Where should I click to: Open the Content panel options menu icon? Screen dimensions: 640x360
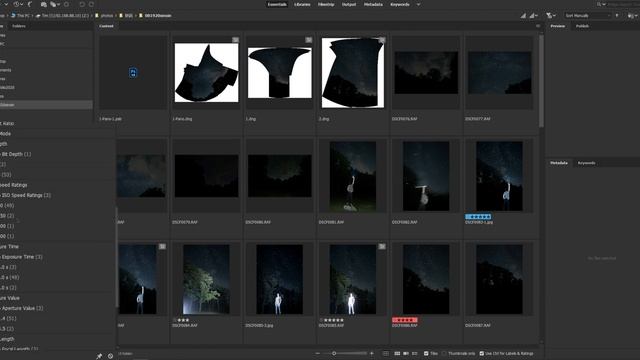click(x=538, y=26)
